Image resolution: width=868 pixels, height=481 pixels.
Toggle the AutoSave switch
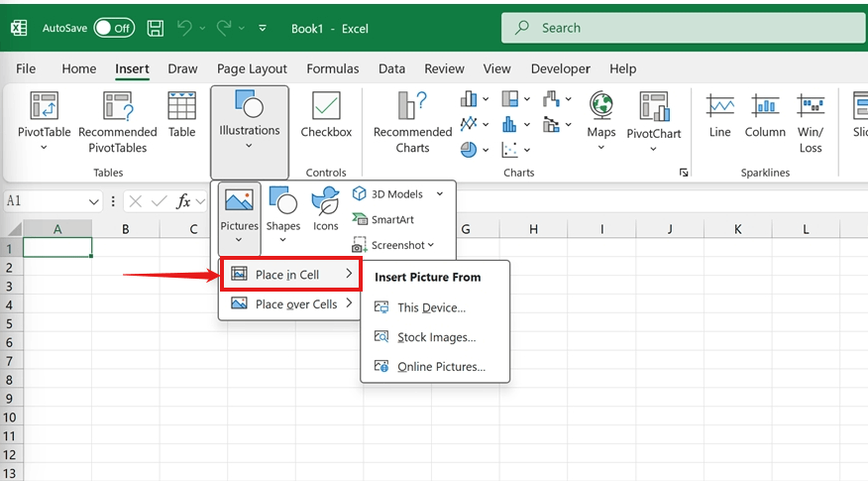[114, 28]
